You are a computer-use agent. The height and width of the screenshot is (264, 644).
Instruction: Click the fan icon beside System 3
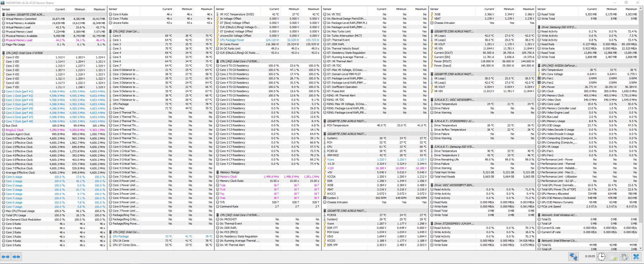(x=325, y=198)
